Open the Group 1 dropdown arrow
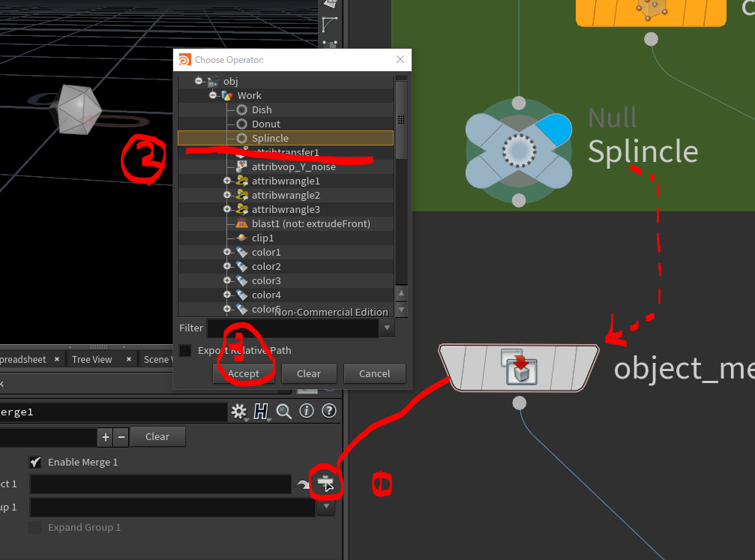The image size is (755, 560). 326,507
